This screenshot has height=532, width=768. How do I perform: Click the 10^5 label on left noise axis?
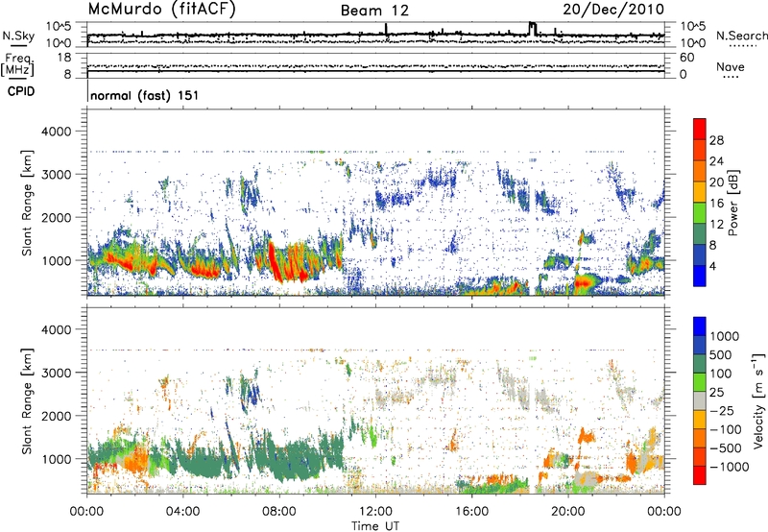point(59,27)
